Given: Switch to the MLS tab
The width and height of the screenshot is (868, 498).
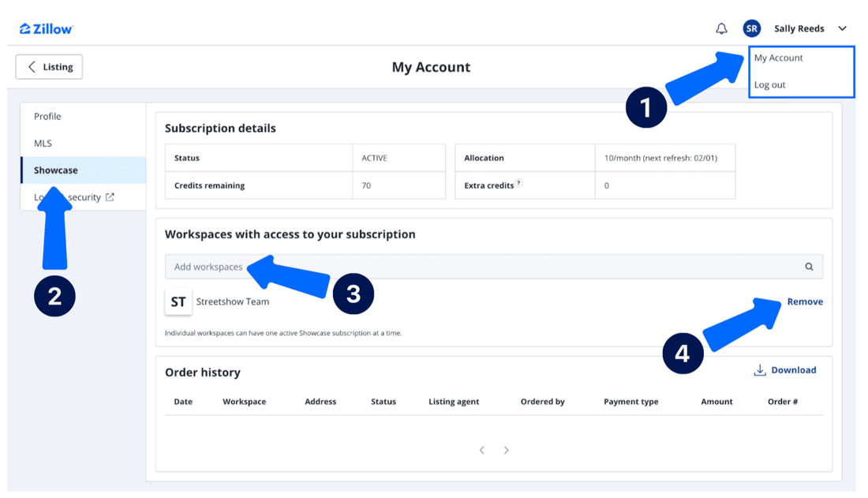Looking at the screenshot, I should [x=43, y=143].
